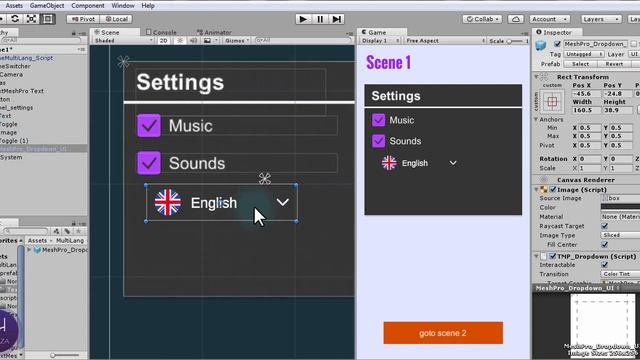
Task: Toggle scene audio speaker icon
Action: [x=193, y=40]
